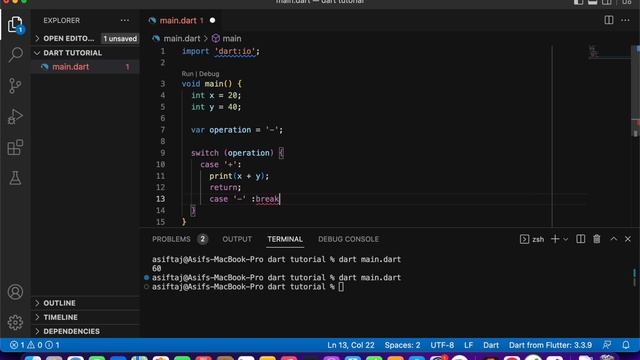Change end of line sequence LF
This screenshot has height=360, width=640.
[468, 345]
